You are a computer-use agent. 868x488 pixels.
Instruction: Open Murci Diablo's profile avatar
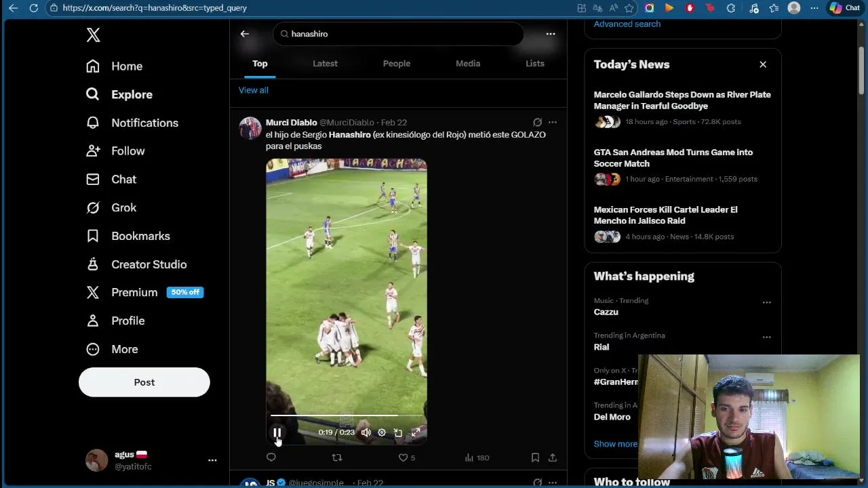(x=250, y=128)
